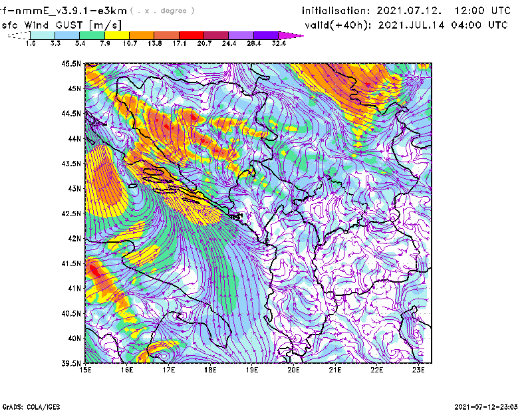Click the "20.7" colorbar value
This screenshot has width=532, height=411.
coord(204,43)
